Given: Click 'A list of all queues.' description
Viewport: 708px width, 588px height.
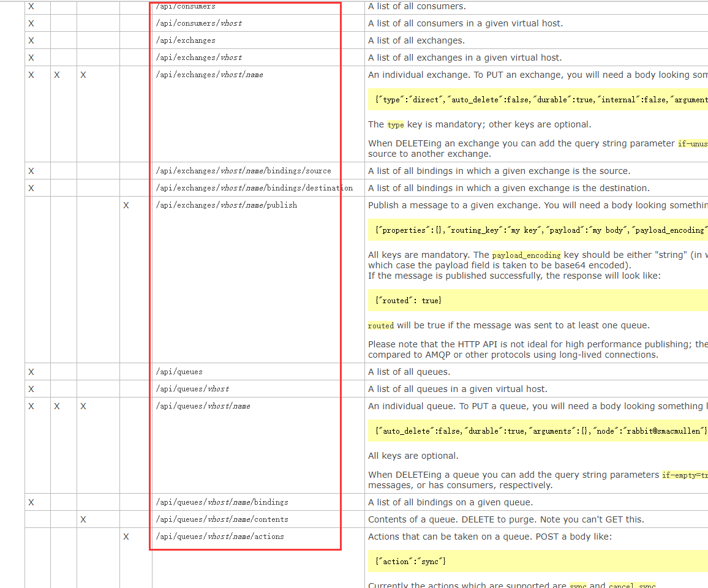Looking at the screenshot, I should [409, 372].
